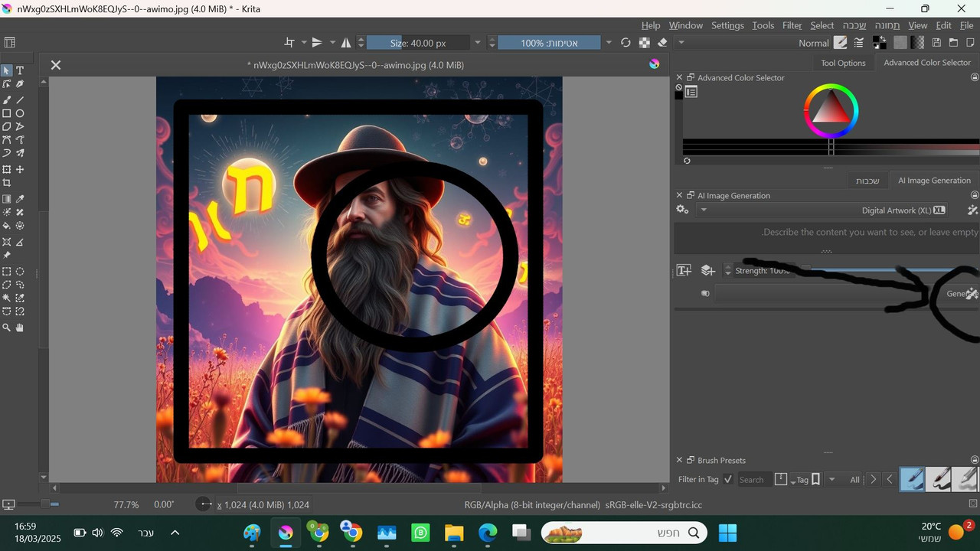Open the All tag filter dropdown
This screenshot has height=551, width=980.
coord(844,479)
